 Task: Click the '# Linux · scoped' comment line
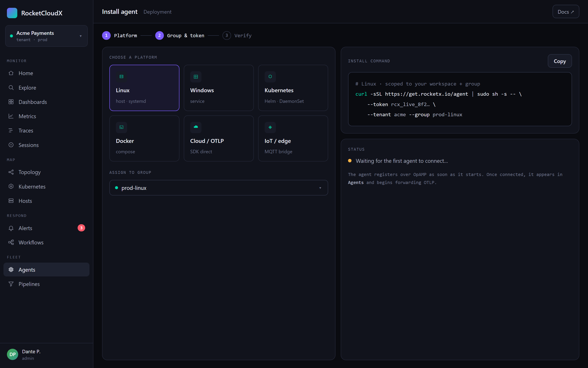(418, 84)
